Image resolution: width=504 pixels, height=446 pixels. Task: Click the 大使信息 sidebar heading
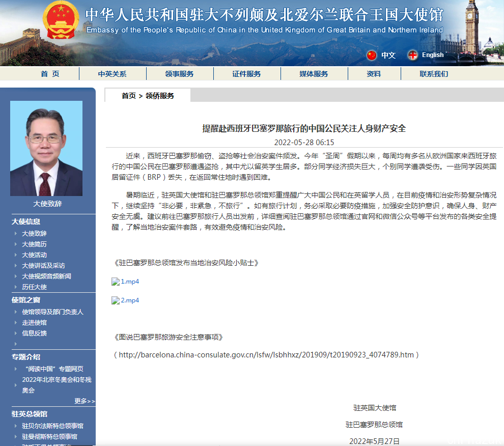[x=26, y=221]
